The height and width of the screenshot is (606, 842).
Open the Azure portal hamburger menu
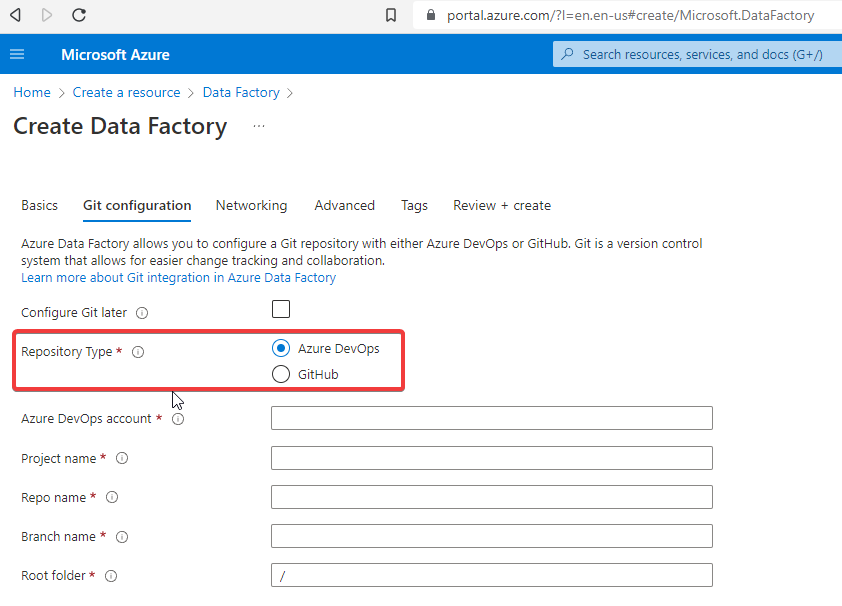pos(17,54)
